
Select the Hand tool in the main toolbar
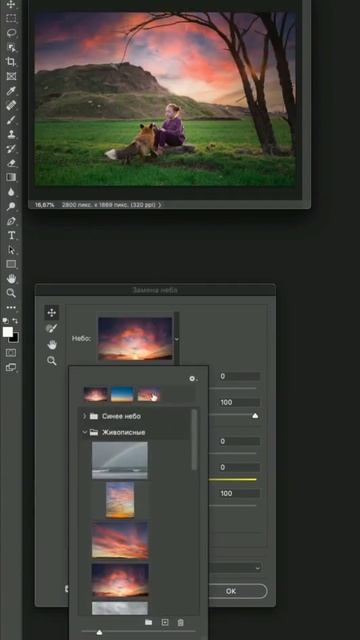pos(11,279)
